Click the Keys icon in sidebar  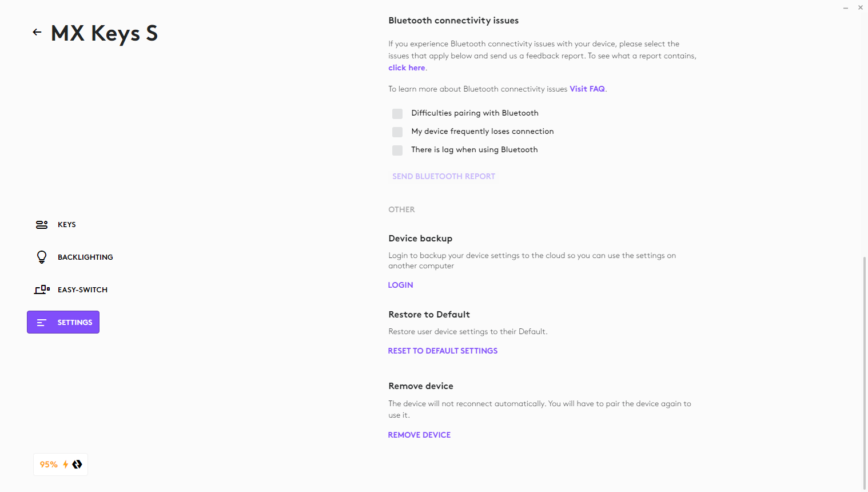click(42, 225)
